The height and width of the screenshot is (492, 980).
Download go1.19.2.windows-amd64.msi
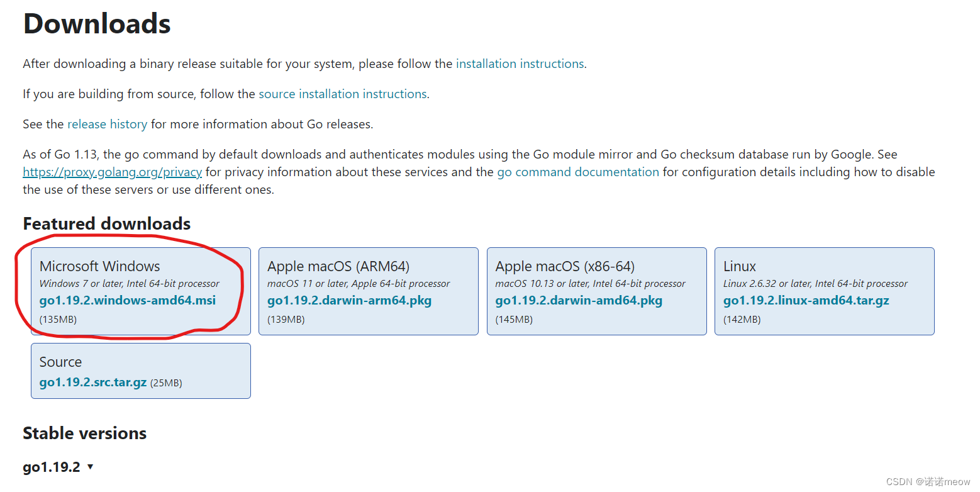[x=128, y=300]
